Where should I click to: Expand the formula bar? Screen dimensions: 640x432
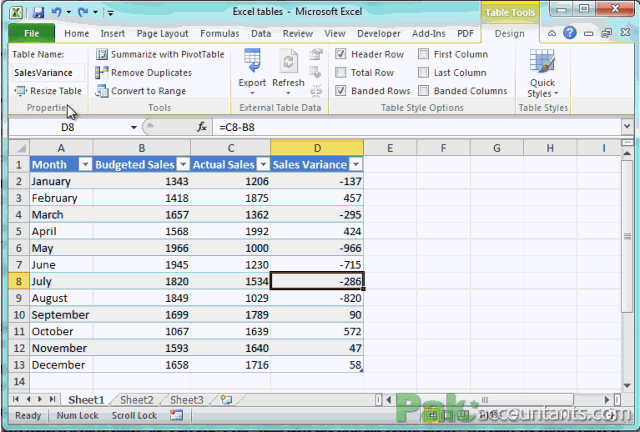click(x=627, y=127)
